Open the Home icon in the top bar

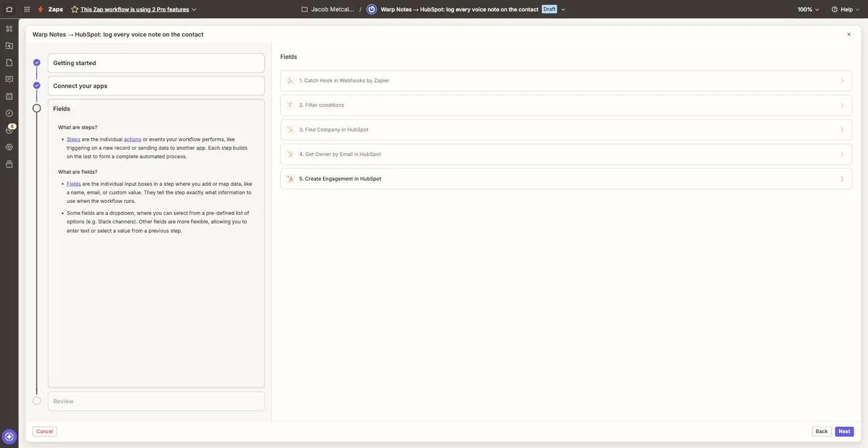click(x=9, y=9)
